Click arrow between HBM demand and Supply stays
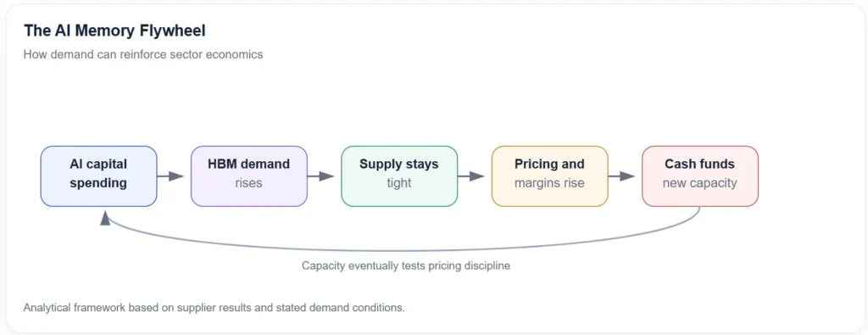 [321, 176]
